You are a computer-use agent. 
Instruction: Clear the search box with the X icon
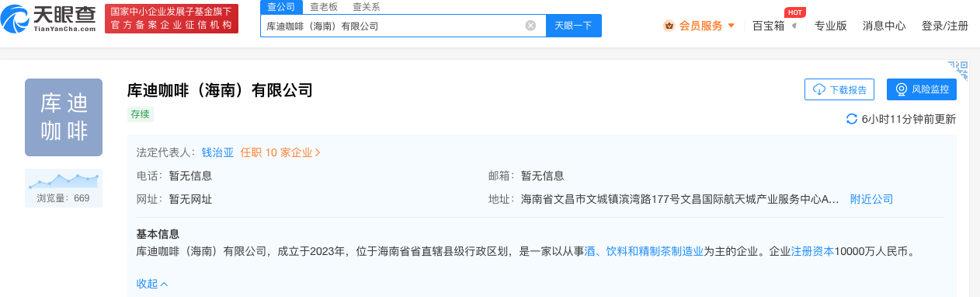(530, 26)
